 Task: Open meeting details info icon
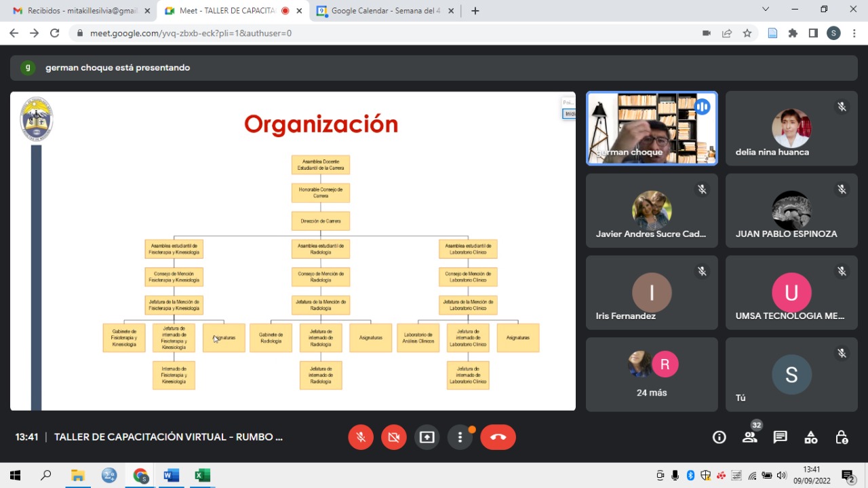pyautogui.click(x=719, y=437)
